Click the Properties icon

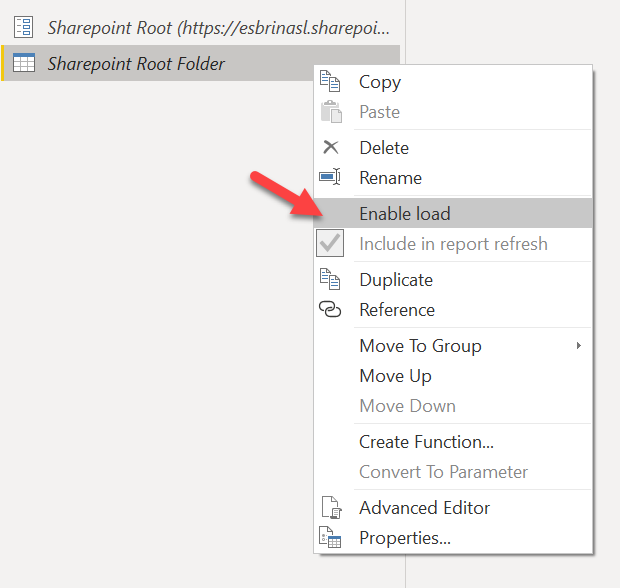(331, 538)
